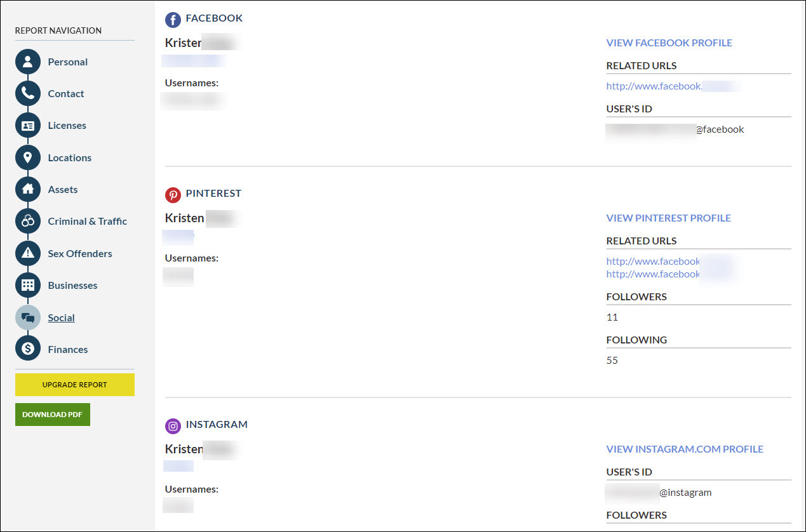Select the Contact phone icon
806x532 pixels.
[28, 93]
